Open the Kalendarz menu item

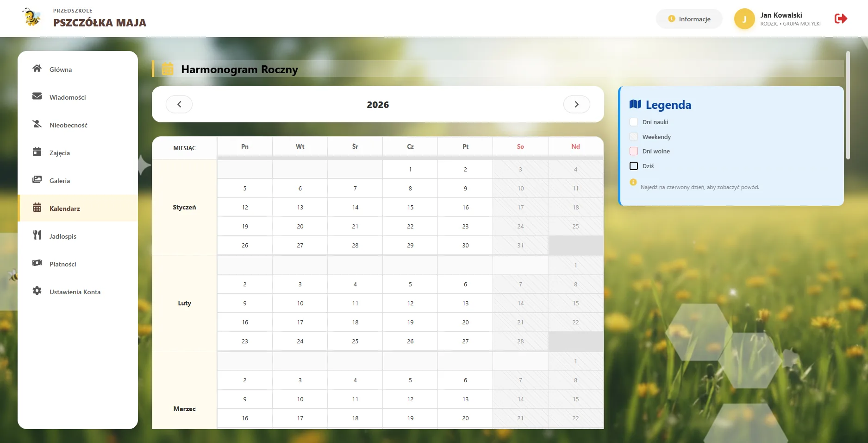point(78,208)
